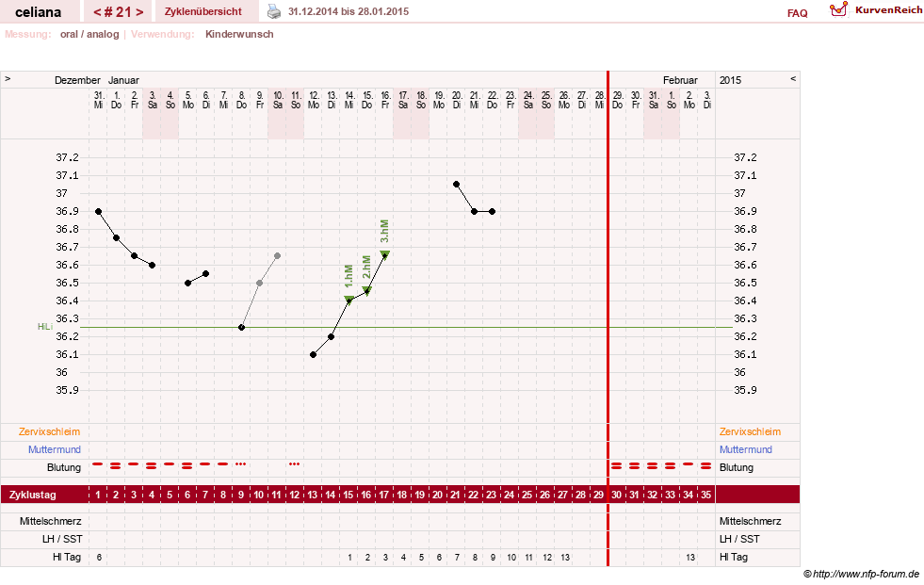Click the printer icon
Viewport: 924px width, 585px height.
click(x=274, y=11)
